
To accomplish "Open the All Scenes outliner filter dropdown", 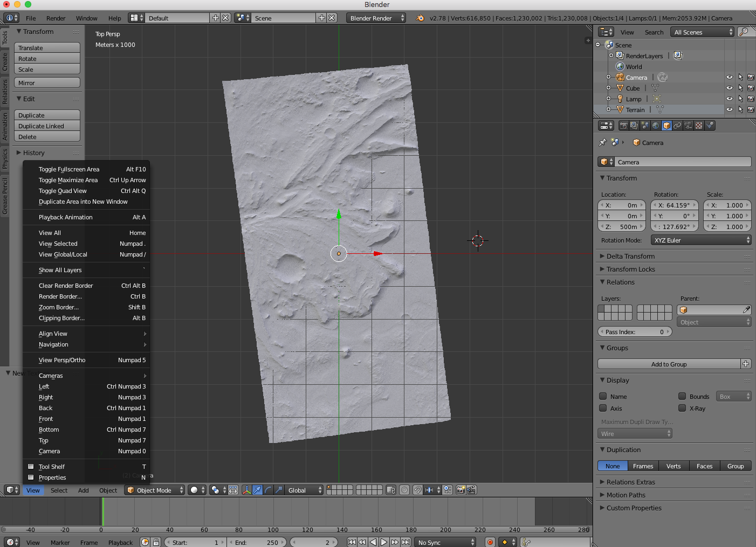I will [703, 32].
